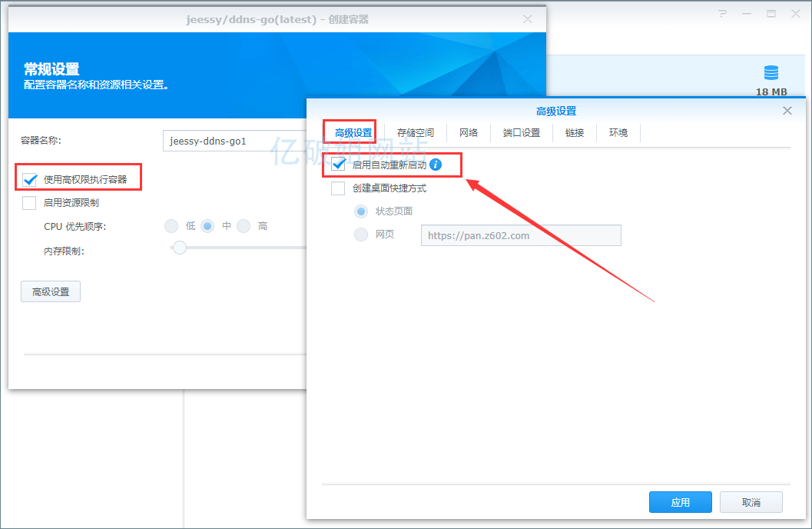Screen dimensions: 812x529
Task: Switch to the 端口设置 tab
Action: (521, 132)
